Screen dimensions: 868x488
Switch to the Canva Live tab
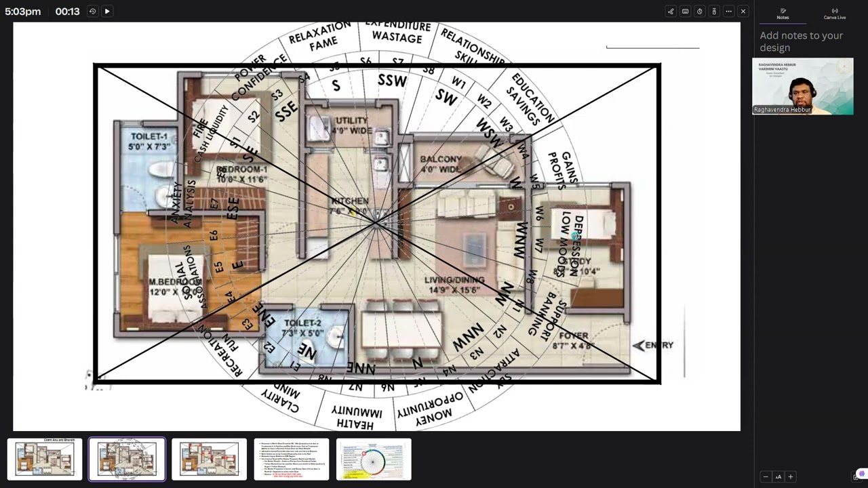[x=834, y=14]
